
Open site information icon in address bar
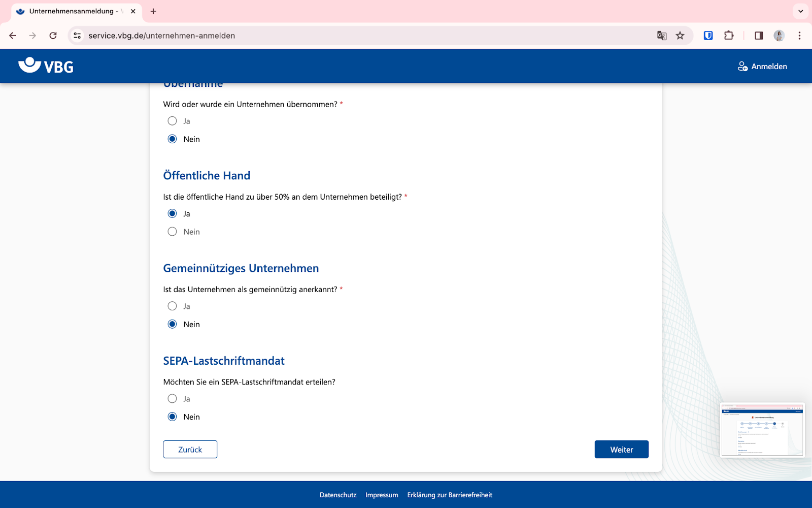pyautogui.click(x=77, y=36)
